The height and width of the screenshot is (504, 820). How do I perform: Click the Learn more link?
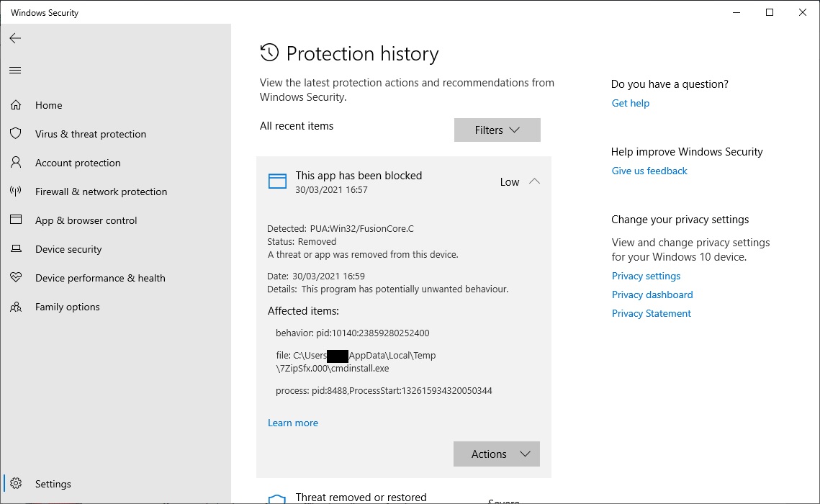click(x=293, y=423)
